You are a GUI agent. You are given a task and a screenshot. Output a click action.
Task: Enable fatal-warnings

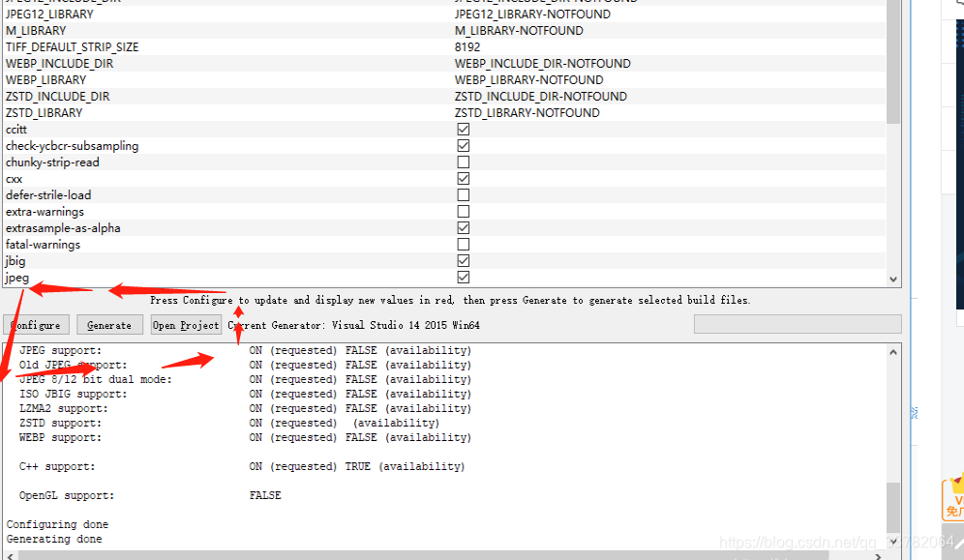pyautogui.click(x=463, y=244)
